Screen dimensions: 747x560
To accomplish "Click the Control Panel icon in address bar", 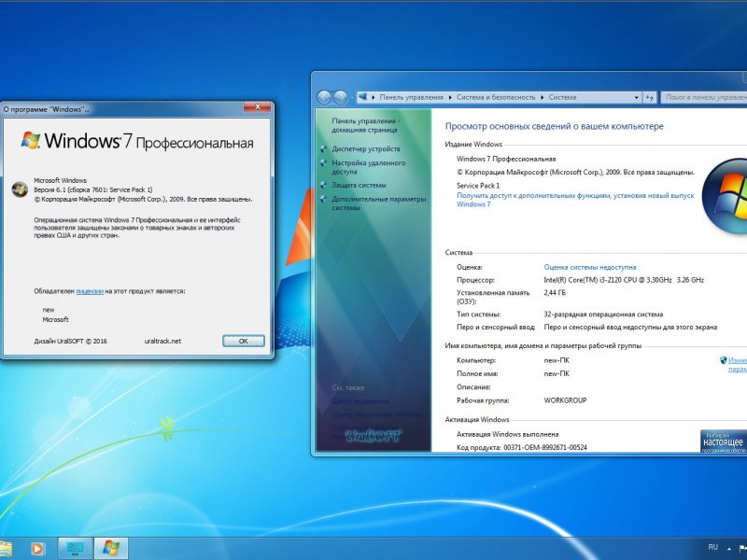I will [x=363, y=97].
